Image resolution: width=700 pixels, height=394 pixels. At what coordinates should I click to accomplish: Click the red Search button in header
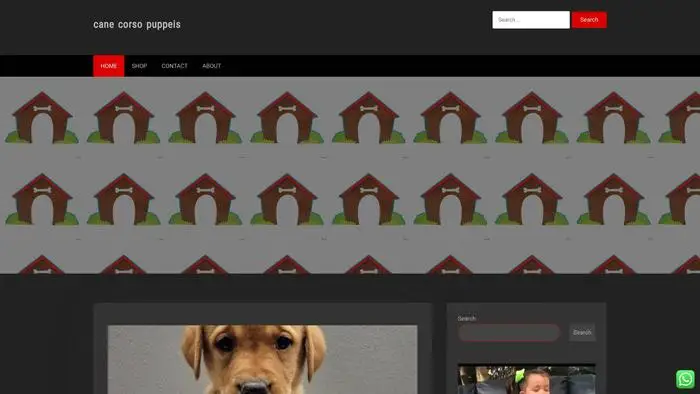589,20
